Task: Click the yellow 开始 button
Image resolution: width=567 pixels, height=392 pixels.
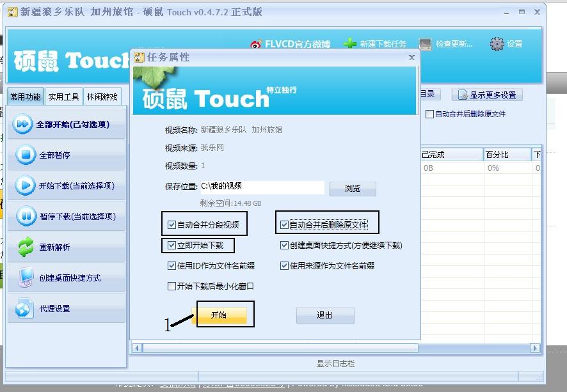Action: tap(219, 315)
